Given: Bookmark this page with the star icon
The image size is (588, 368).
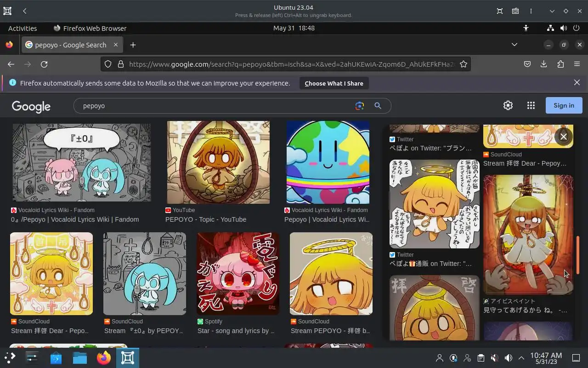Looking at the screenshot, I should point(464,64).
